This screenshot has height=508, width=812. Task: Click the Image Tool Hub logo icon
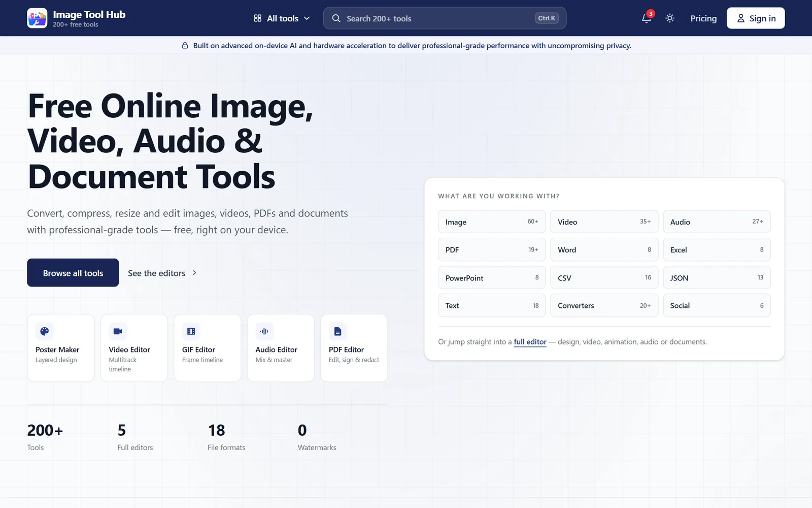(x=37, y=18)
